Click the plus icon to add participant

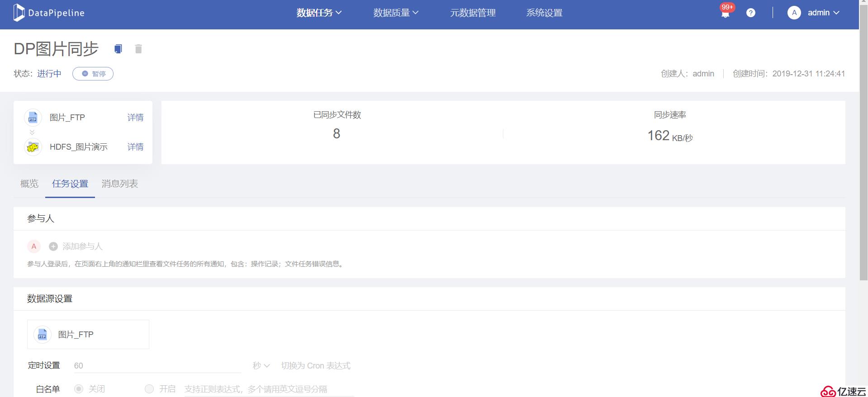53,246
